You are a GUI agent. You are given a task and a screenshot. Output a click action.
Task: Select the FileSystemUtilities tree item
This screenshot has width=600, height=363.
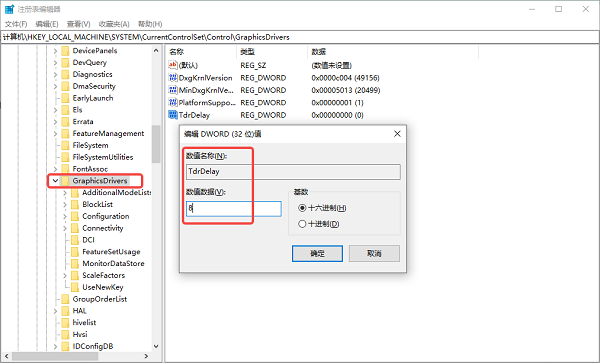103,157
